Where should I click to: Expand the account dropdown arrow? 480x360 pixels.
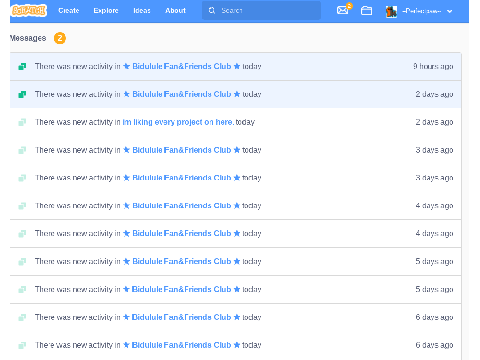449,11
